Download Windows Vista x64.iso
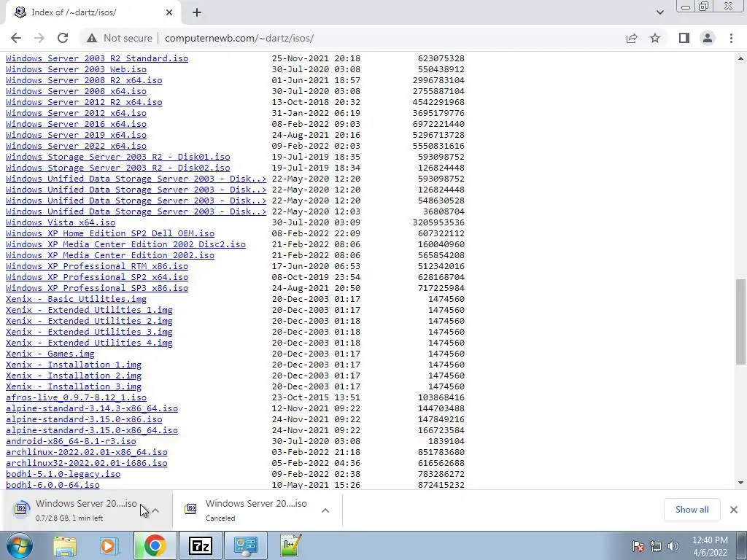The width and height of the screenshot is (747, 560). (x=61, y=222)
